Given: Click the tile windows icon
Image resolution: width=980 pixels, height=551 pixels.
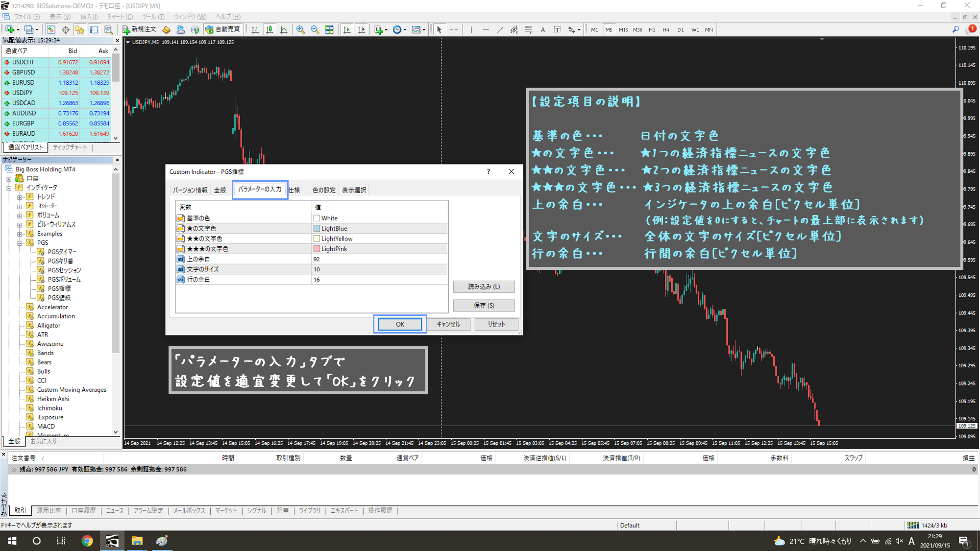Looking at the screenshot, I should pos(329,30).
